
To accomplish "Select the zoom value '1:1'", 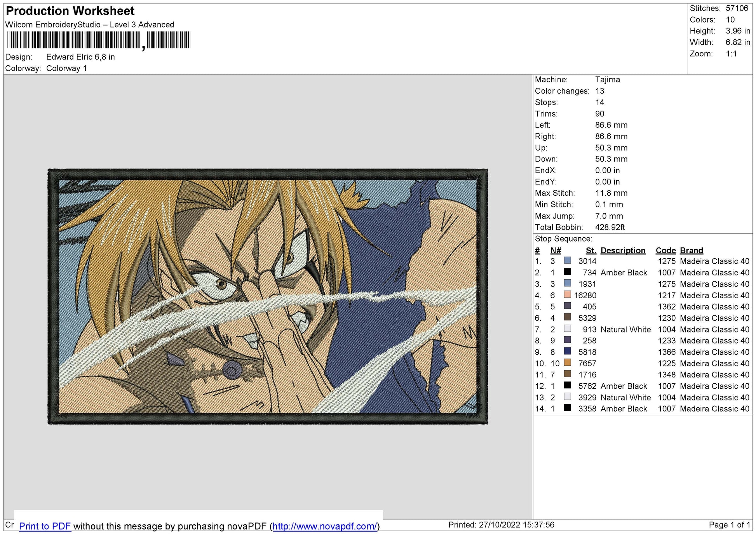I will pos(732,54).
